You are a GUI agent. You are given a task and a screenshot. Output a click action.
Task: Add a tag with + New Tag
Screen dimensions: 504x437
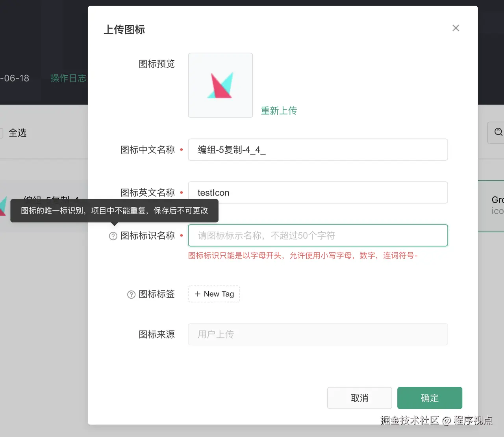pos(214,294)
